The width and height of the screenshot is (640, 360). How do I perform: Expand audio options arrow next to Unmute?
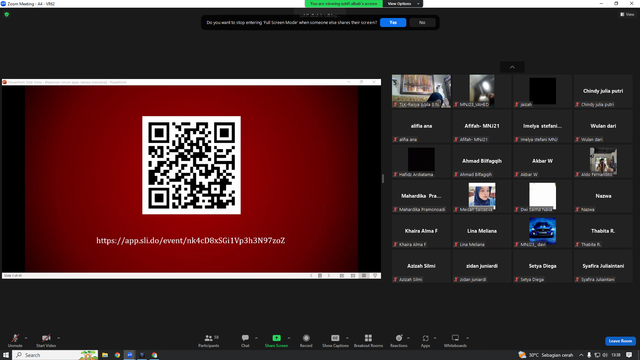(x=26, y=338)
